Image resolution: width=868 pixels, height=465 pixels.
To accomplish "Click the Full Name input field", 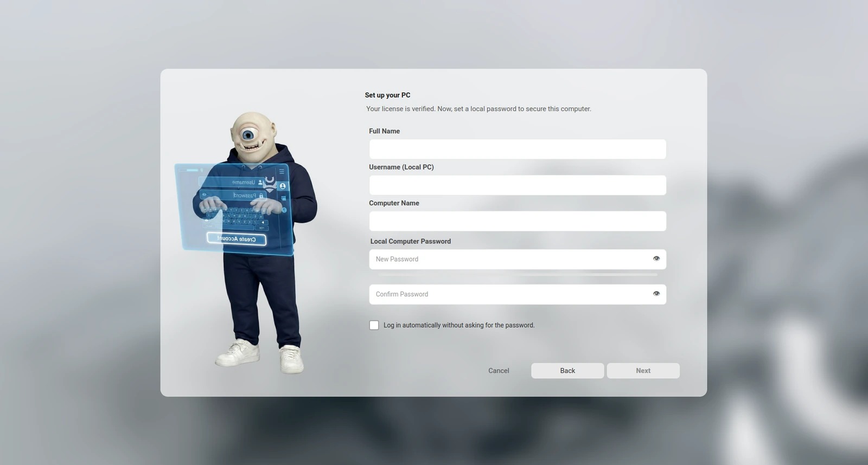I will point(518,149).
